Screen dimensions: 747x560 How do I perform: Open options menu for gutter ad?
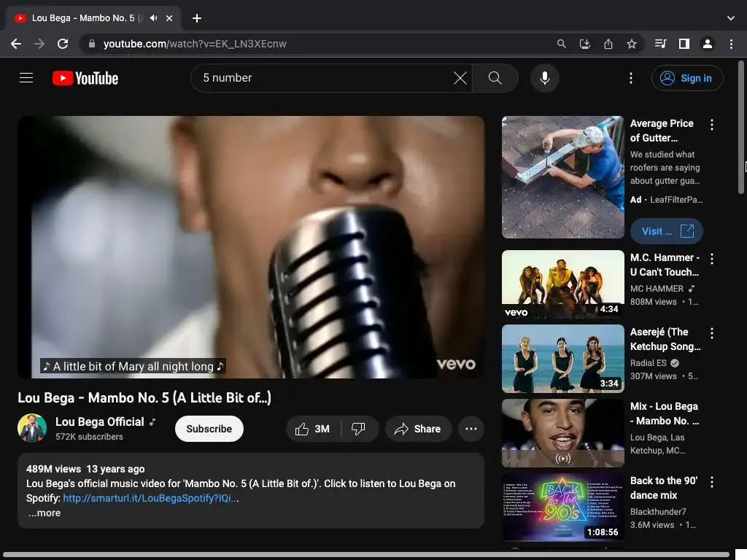[711, 125]
